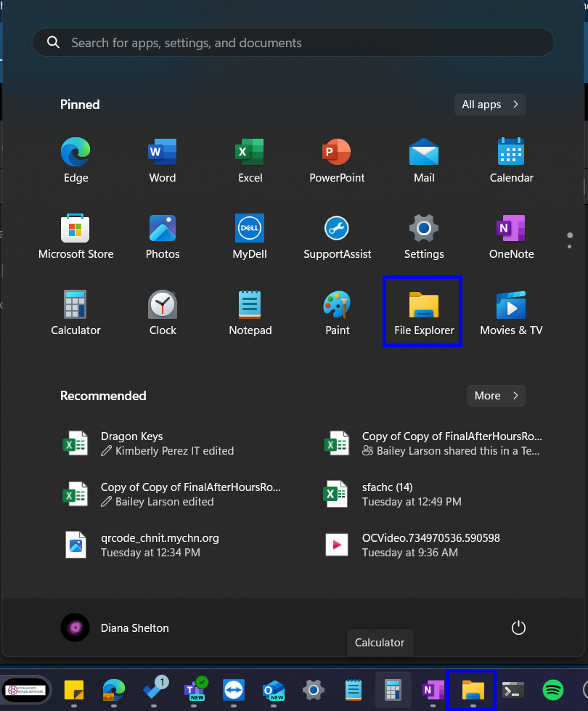Screen dimensions: 588x711
Task: Expand All apps list
Action: click(490, 105)
